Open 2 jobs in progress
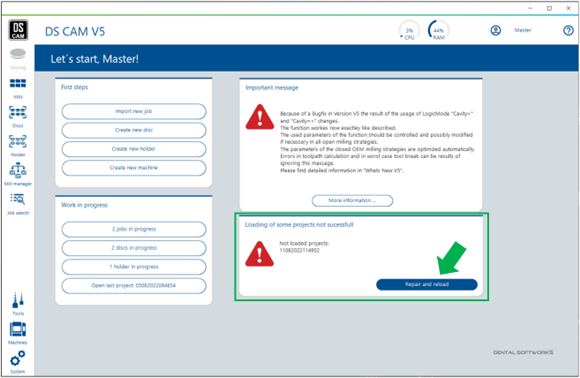The width and height of the screenshot is (580, 378). coord(134,229)
